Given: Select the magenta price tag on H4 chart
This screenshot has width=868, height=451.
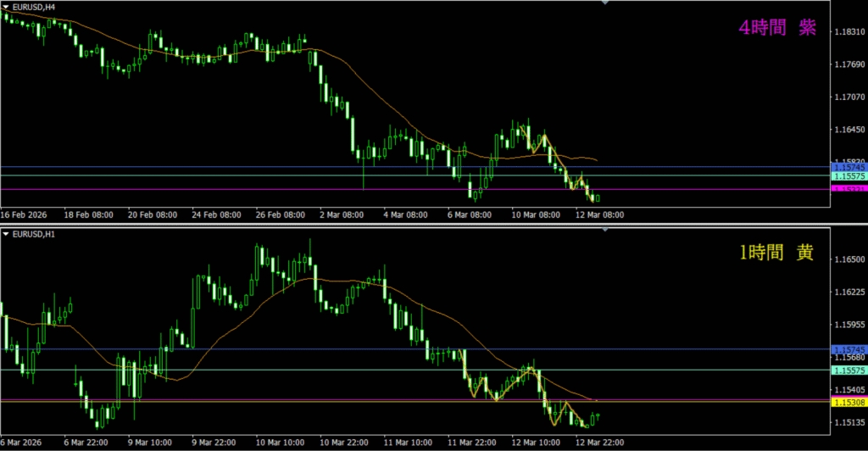Looking at the screenshot, I should (x=849, y=190).
